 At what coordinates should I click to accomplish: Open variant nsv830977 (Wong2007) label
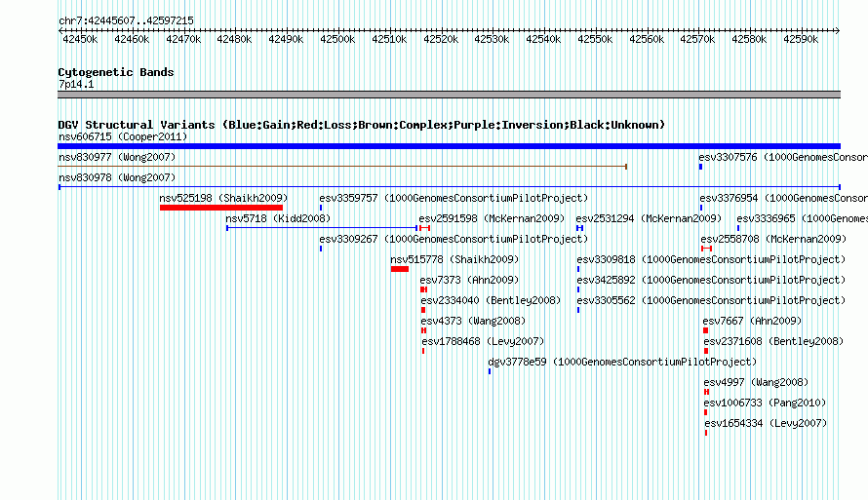(117, 157)
